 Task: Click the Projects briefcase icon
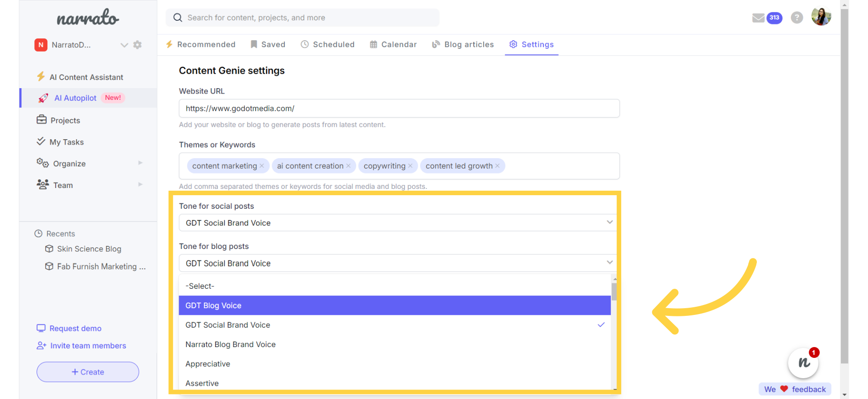tap(42, 120)
